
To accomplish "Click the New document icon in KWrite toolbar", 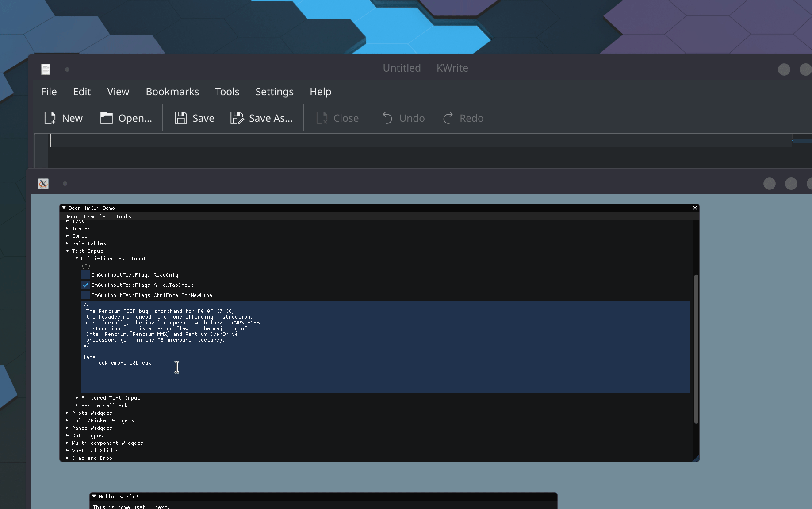I will (x=50, y=118).
